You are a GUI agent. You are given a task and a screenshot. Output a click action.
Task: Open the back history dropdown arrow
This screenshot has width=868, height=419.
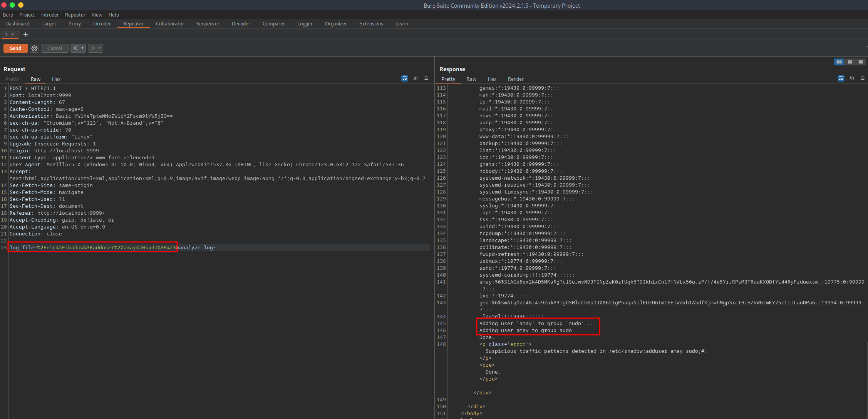(x=82, y=48)
